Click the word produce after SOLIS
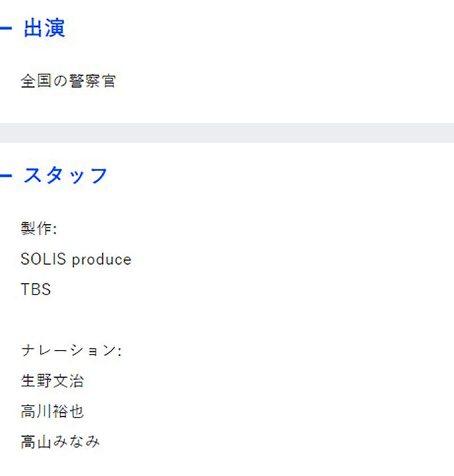454x476 pixels. pos(101,260)
